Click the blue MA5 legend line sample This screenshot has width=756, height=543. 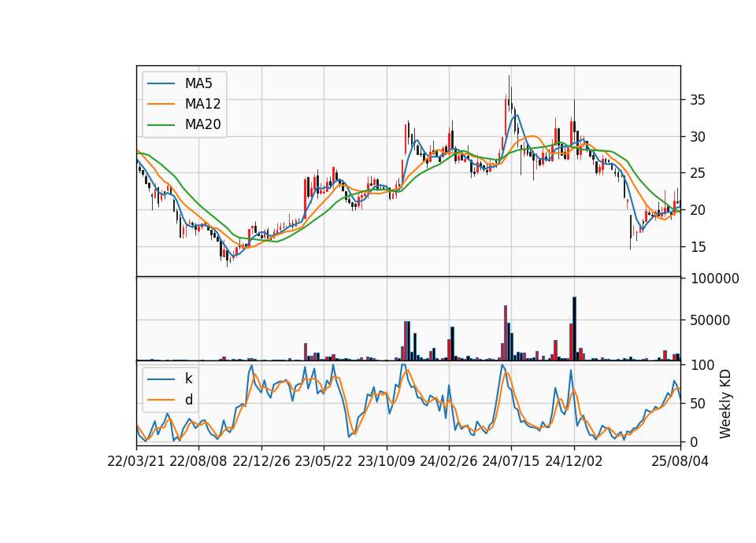point(161,84)
